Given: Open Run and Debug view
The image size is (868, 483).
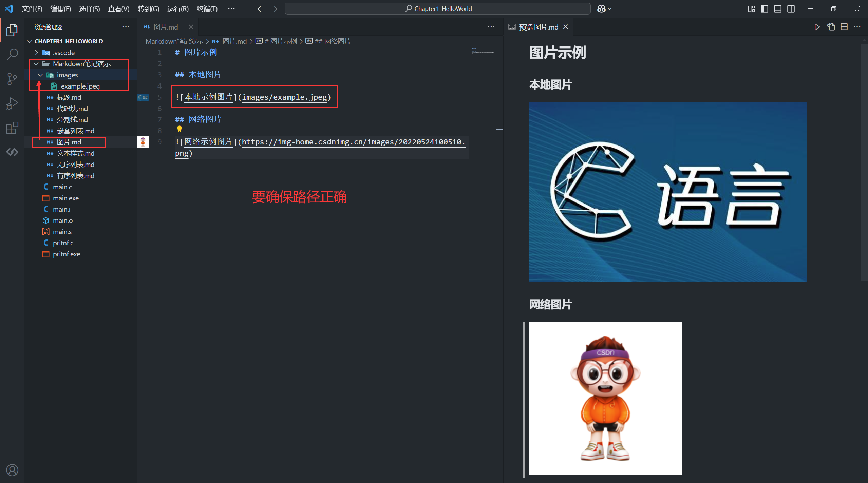Looking at the screenshot, I should (x=12, y=103).
